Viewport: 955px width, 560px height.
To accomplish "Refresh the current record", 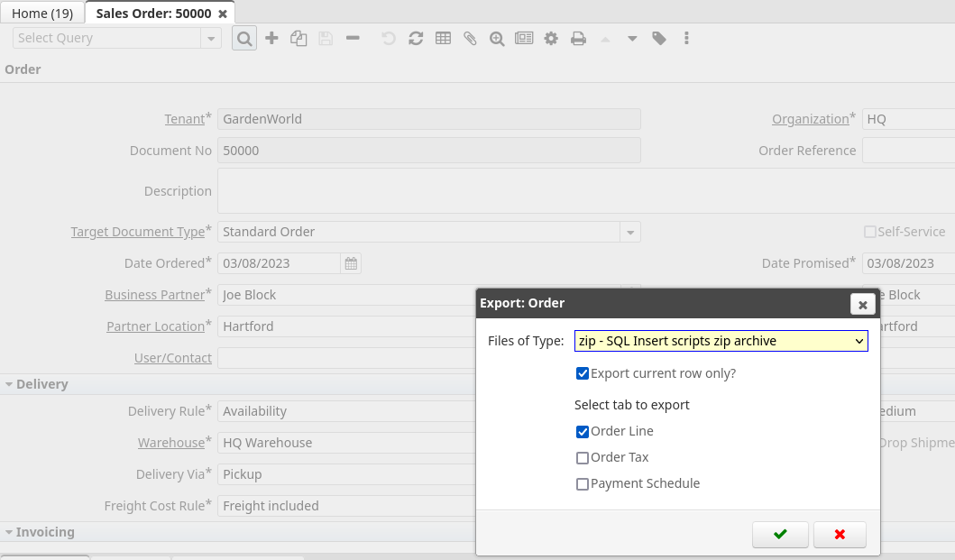I will [x=416, y=38].
